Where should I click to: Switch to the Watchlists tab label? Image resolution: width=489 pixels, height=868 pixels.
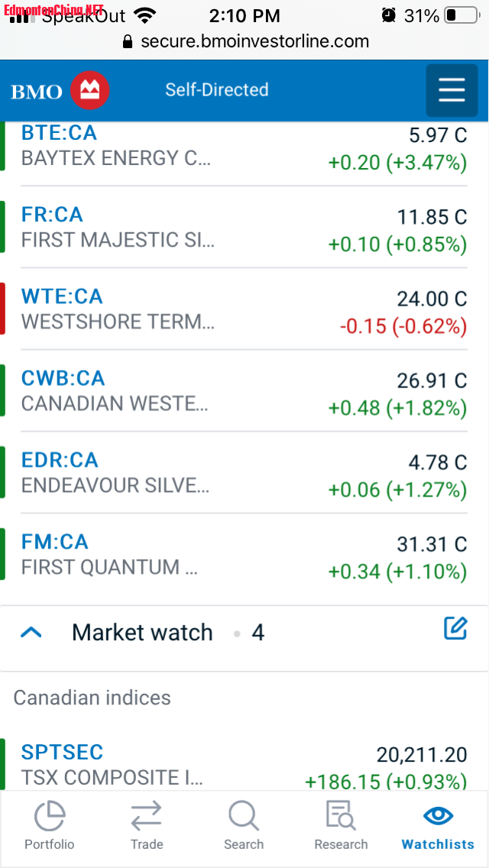(438, 845)
